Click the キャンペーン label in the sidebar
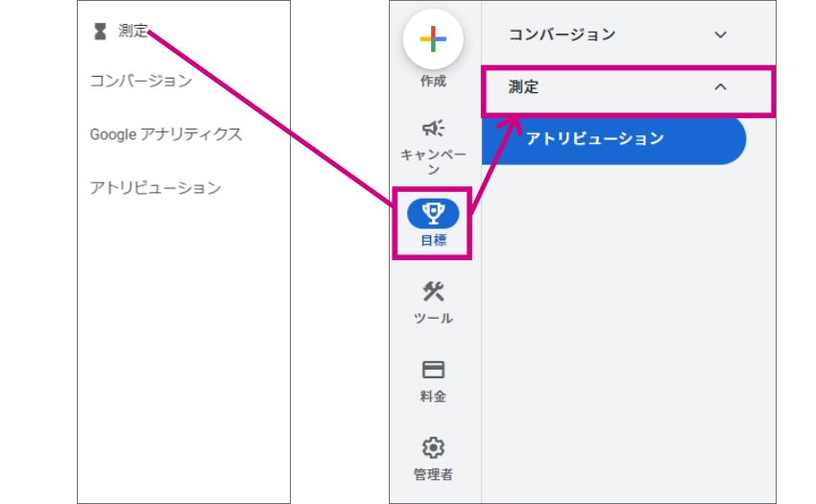The image size is (816, 504). pyautogui.click(x=433, y=162)
